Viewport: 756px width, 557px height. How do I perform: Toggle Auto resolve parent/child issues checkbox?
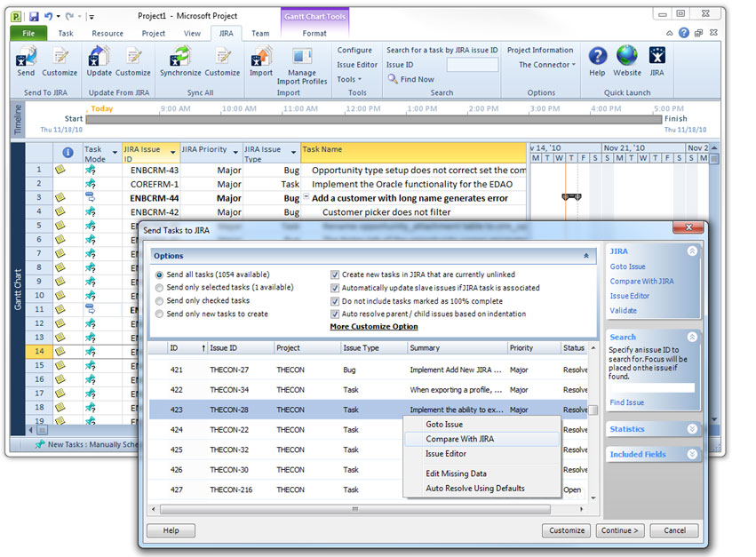335,314
